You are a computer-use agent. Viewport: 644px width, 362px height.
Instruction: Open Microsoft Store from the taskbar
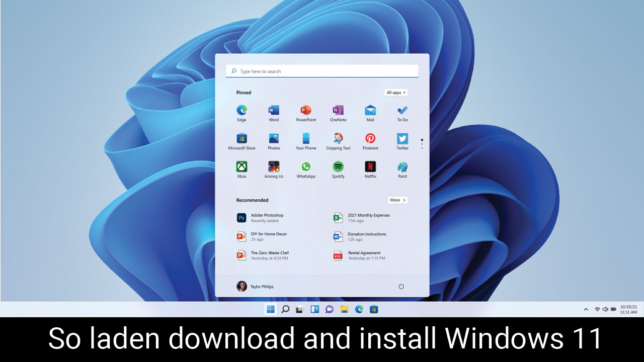tap(373, 309)
